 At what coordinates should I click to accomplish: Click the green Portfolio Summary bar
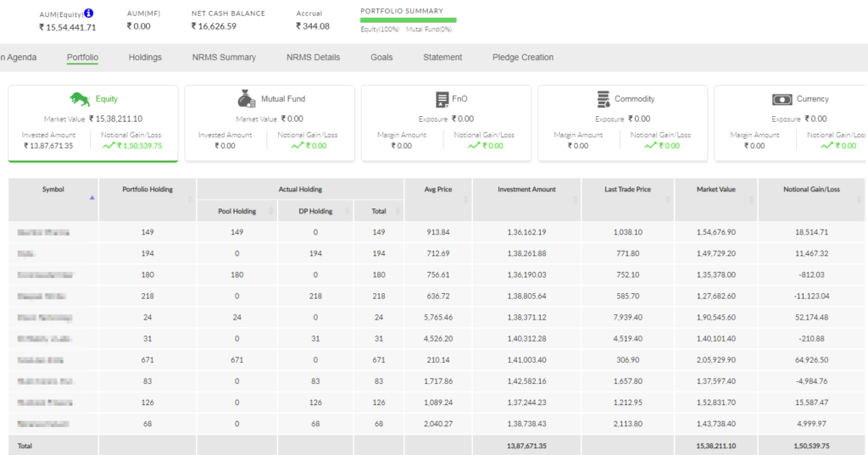pyautogui.click(x=408, y=20)
